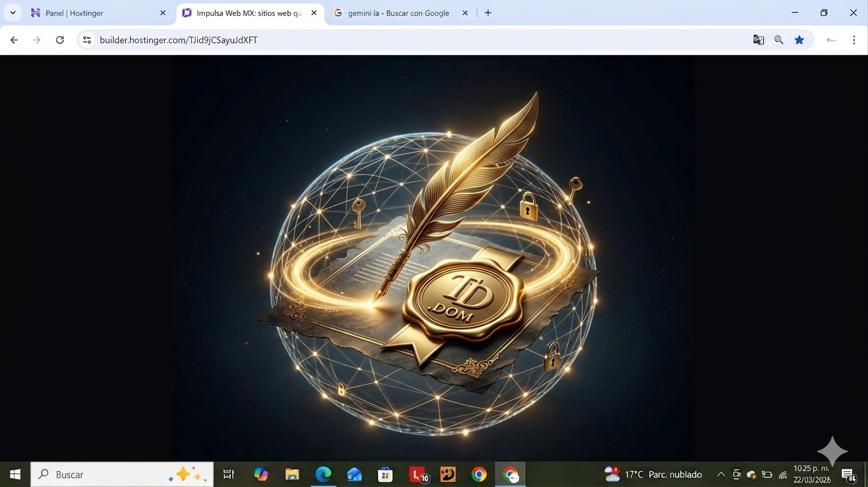The width and height of the screenshot is (868, 487).
Task: Open the Chrome three-dot menu
Action: 854,40
